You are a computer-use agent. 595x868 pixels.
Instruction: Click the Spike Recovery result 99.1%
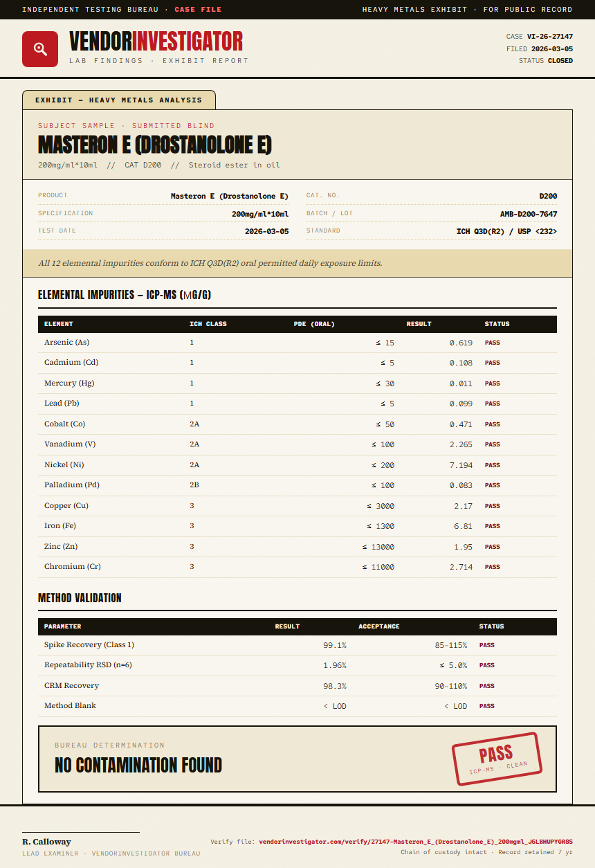[x=335, y=645]
